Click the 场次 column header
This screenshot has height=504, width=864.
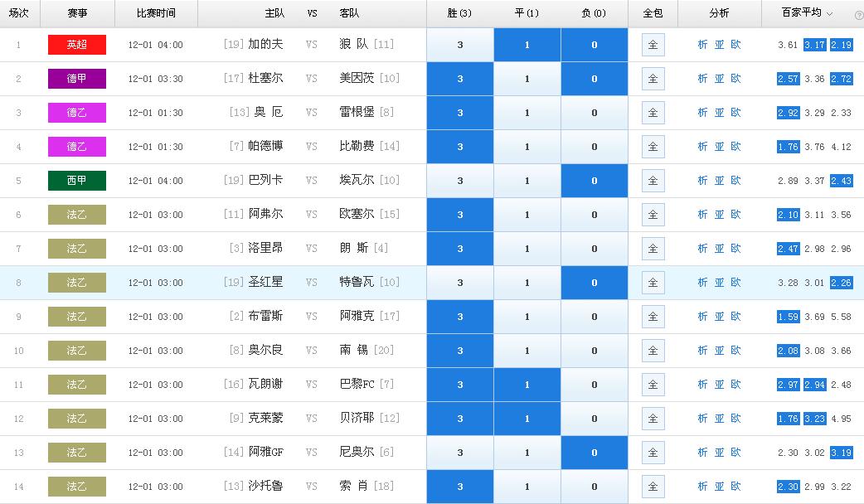click(x=19, y=13)
